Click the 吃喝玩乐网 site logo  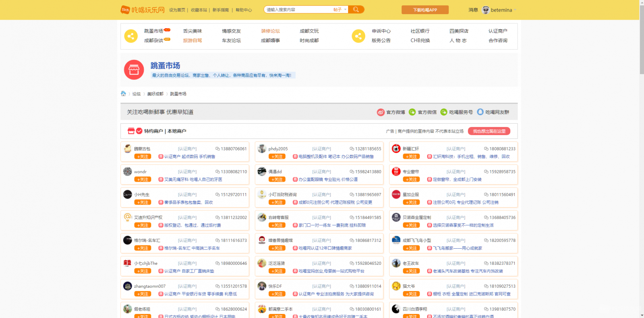143,10
